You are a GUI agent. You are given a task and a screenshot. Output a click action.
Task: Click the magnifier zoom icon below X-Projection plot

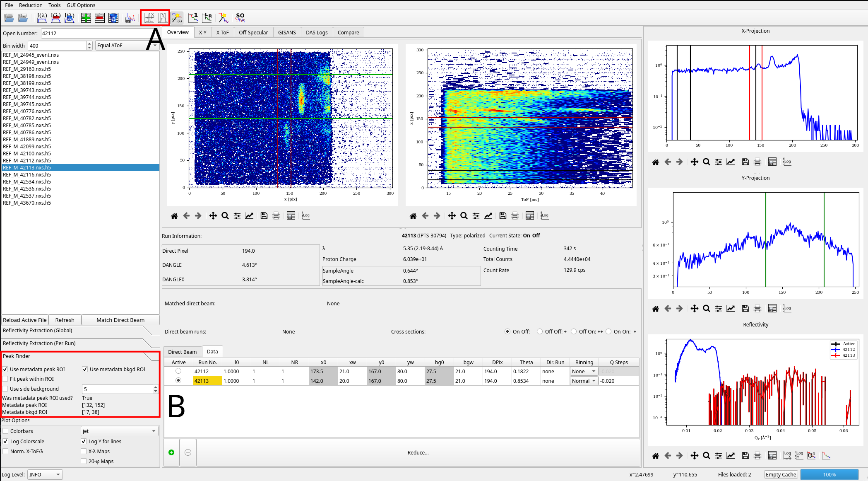coord(707,162)
